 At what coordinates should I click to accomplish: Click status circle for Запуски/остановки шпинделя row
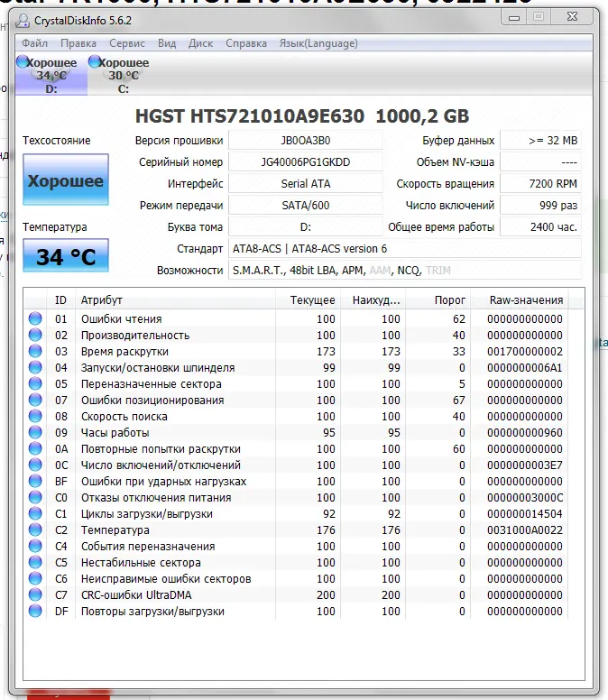[35, 367]
